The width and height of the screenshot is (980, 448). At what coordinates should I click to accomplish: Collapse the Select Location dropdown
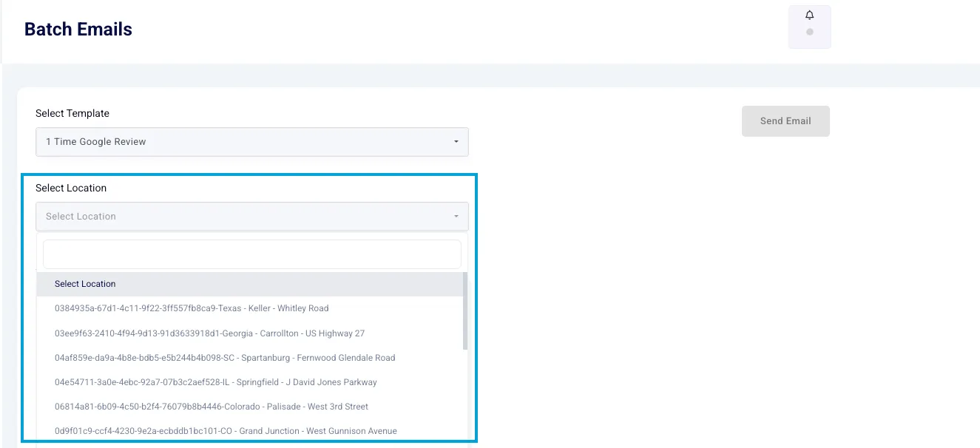(x=252, y=217)
